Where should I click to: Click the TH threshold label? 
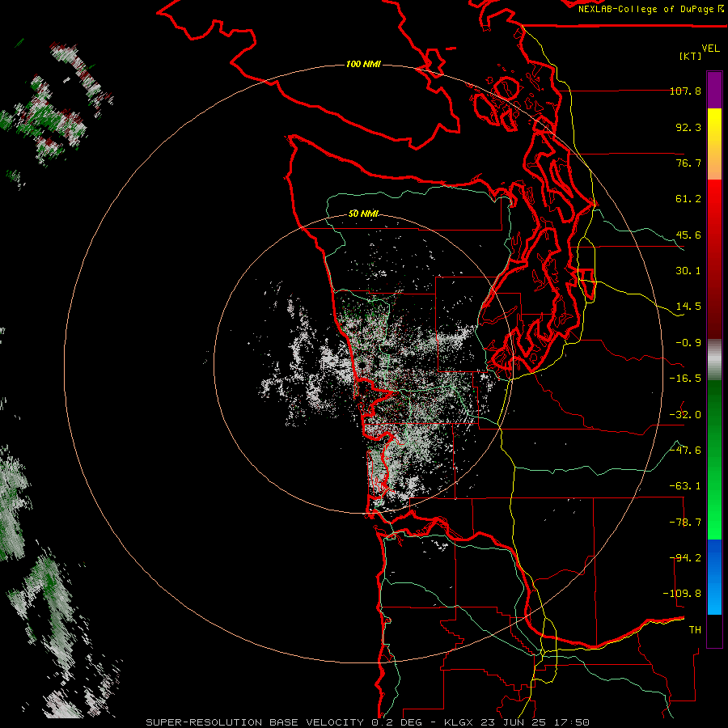pos(695,630)
